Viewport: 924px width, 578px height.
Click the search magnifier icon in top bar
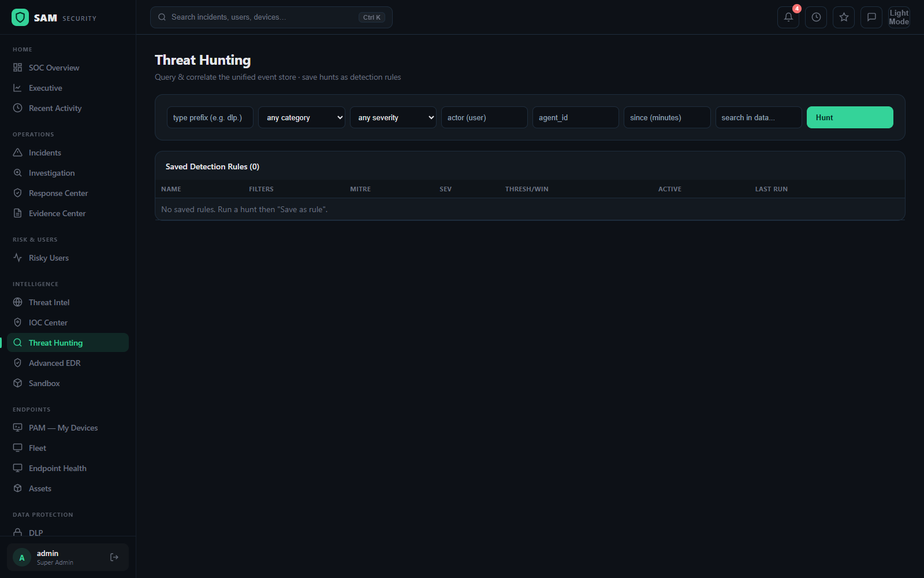(x=162, y=17)
